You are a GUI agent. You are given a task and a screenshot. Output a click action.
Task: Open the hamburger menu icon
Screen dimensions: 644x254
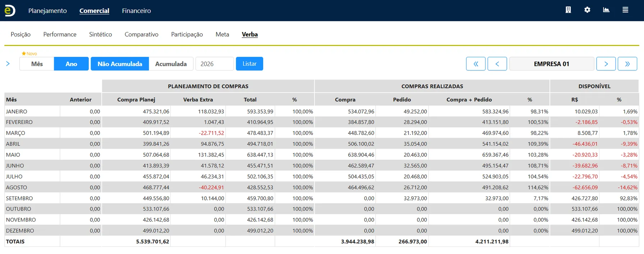tap(625, 10)
